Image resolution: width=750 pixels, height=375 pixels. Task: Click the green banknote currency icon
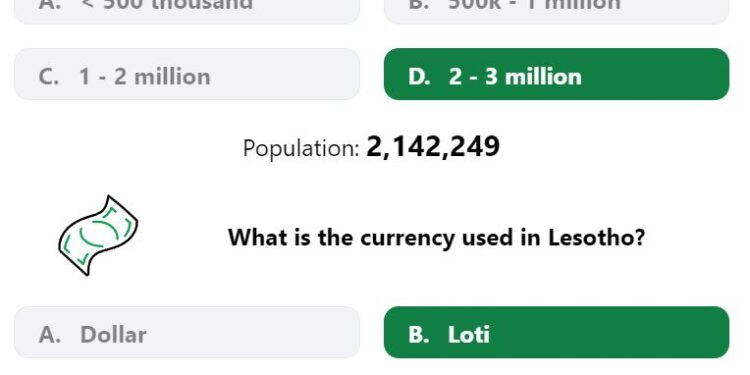pyautogui.click(x=98, y=235)
